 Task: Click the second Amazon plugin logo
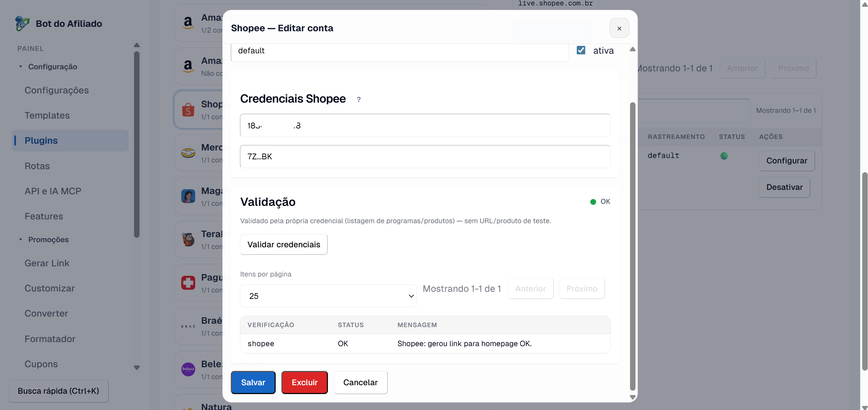[188, 66]
